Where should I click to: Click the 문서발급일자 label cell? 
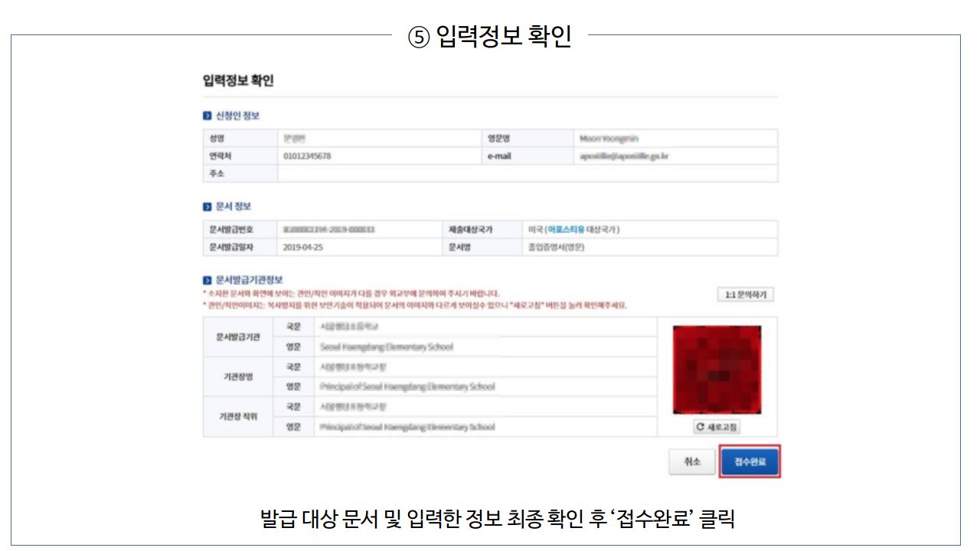pos(240,247)
